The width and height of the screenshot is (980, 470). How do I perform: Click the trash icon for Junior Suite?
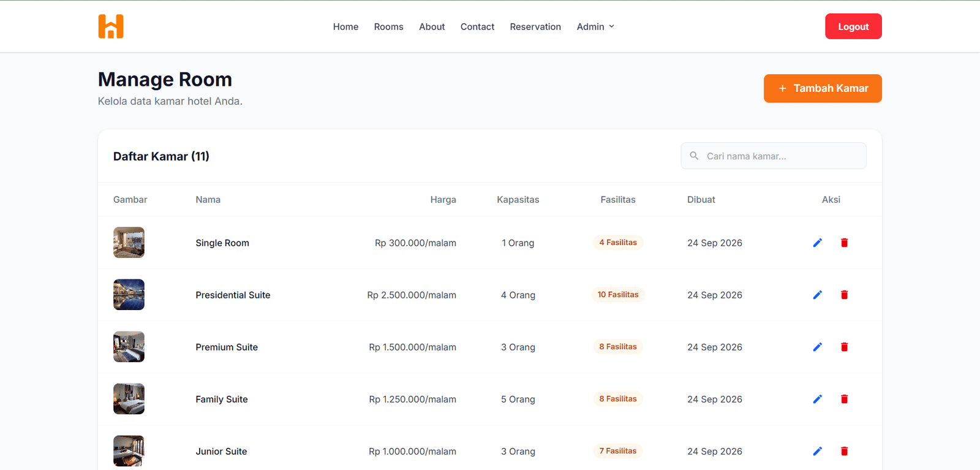844,451
